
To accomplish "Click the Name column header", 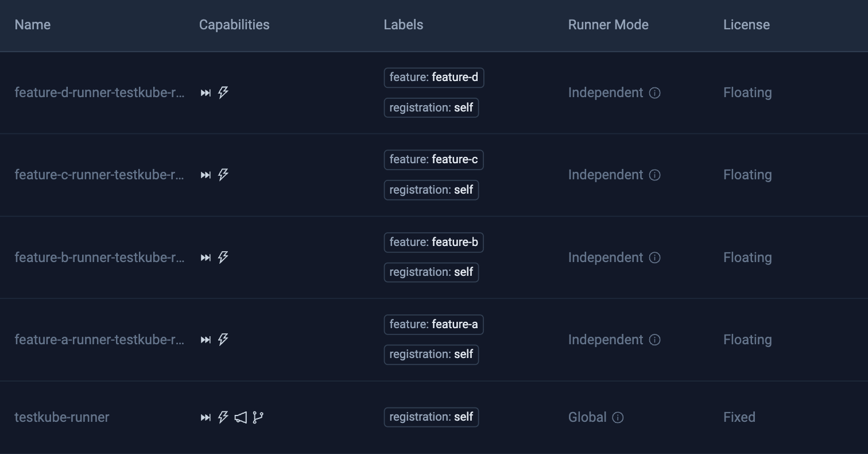I will coord(33,25).
